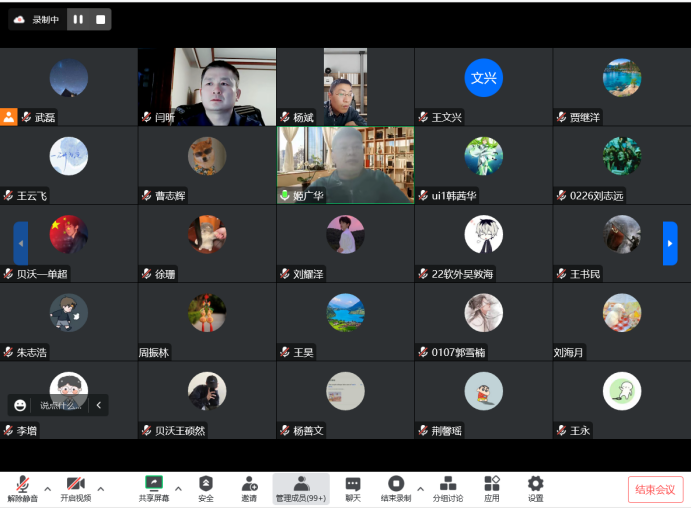Click the emoji reaction smiley icon
The width and height of the screenshot is (692, 508).
click(20, 405)
